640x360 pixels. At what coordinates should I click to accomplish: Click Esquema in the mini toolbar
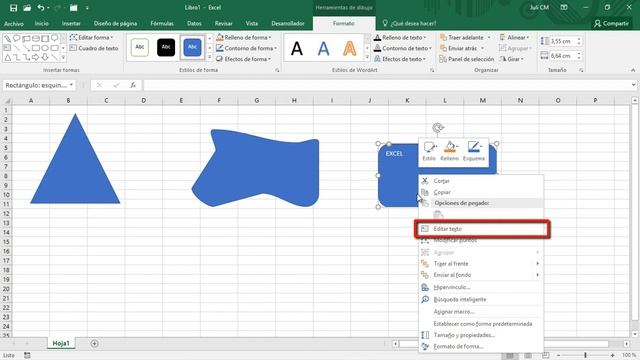(474, 151)
